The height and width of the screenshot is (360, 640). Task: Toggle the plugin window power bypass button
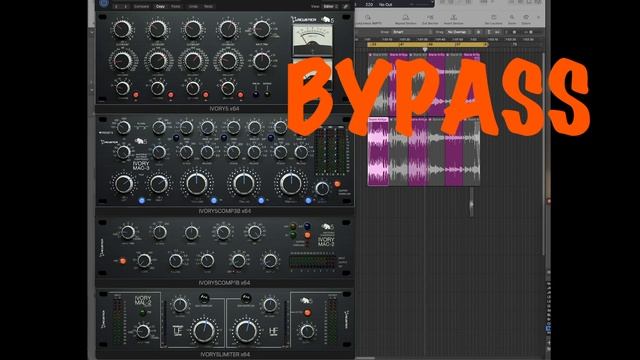[x=104, y=4]
